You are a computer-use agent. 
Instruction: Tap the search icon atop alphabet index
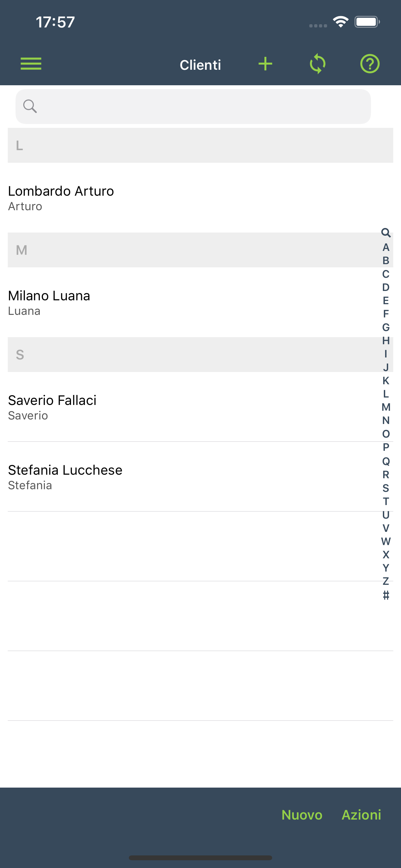386,232
